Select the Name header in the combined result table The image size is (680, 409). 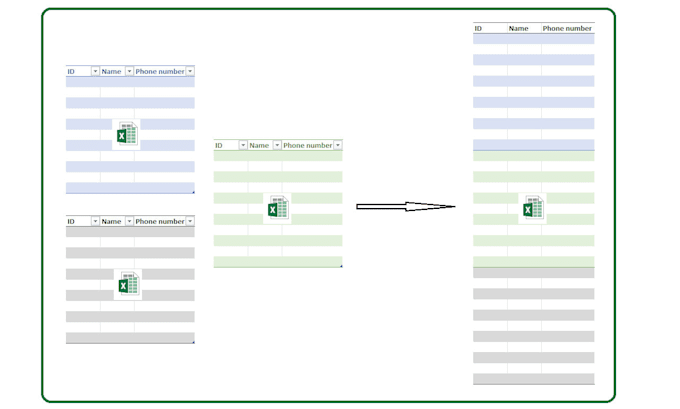tap(519, 29)
